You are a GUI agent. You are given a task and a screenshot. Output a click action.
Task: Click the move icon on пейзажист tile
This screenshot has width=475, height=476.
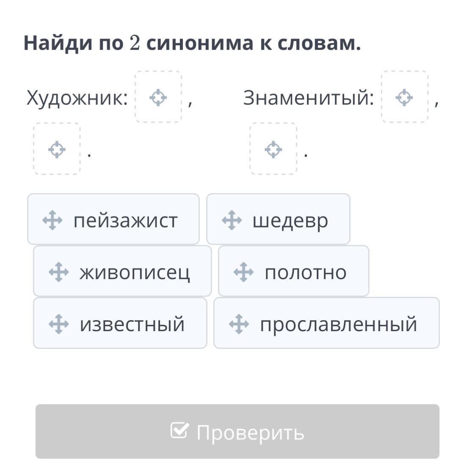click(52, 220)
